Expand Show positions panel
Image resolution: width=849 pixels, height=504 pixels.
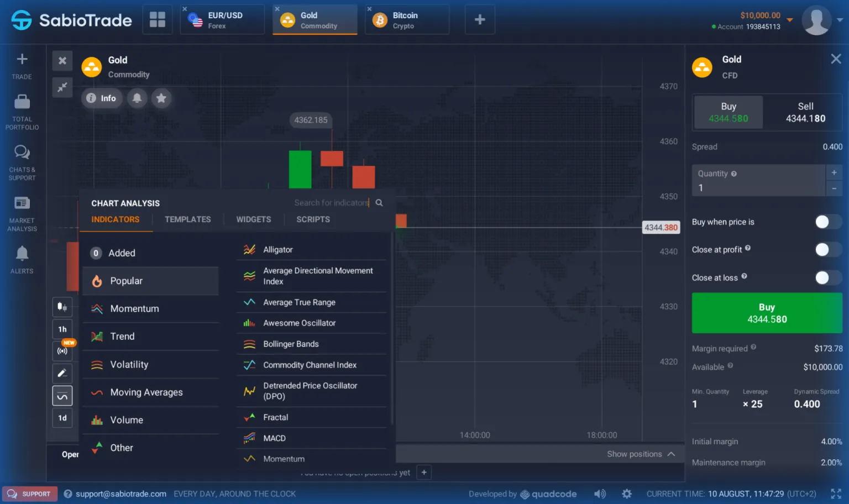(x=641, y=454)
